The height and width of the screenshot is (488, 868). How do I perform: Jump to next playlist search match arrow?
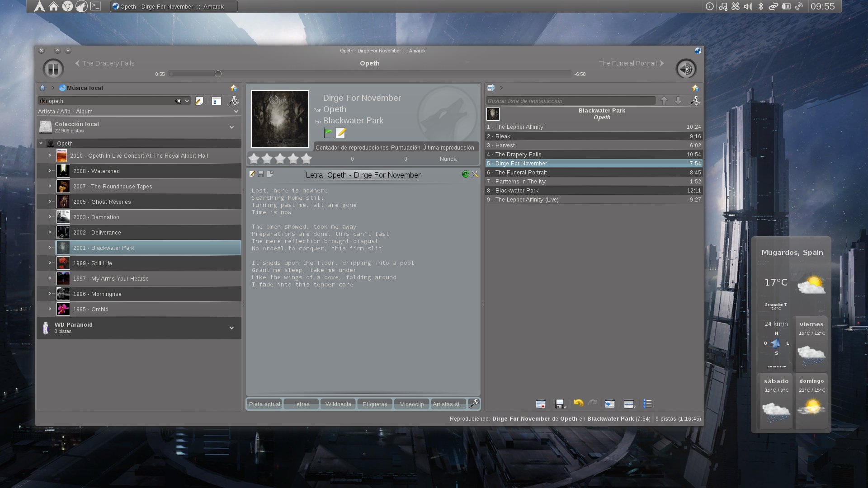(678, 101)
